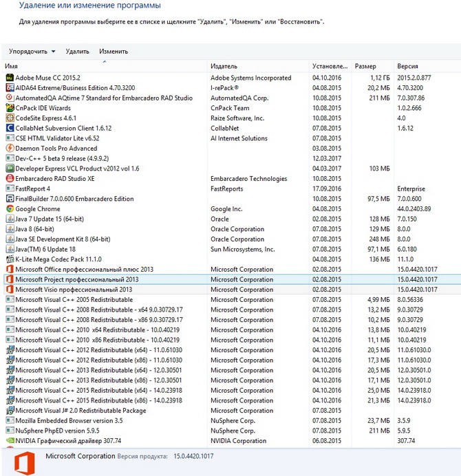Click the AIDA64 Extreme/Business Edition icon
This screenshot has width=461, height=476.
(x=10, y=88)
